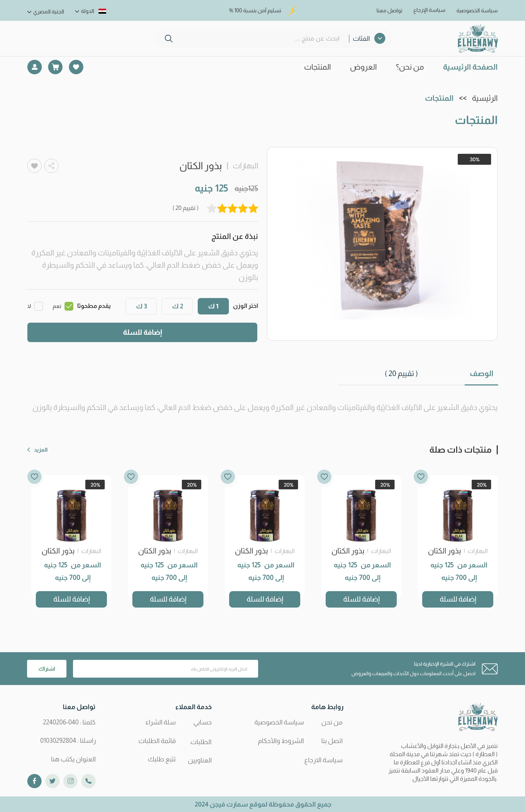
Task: Click the اشتراك newsletter subscribe button
Action: [x=47, y=669]
